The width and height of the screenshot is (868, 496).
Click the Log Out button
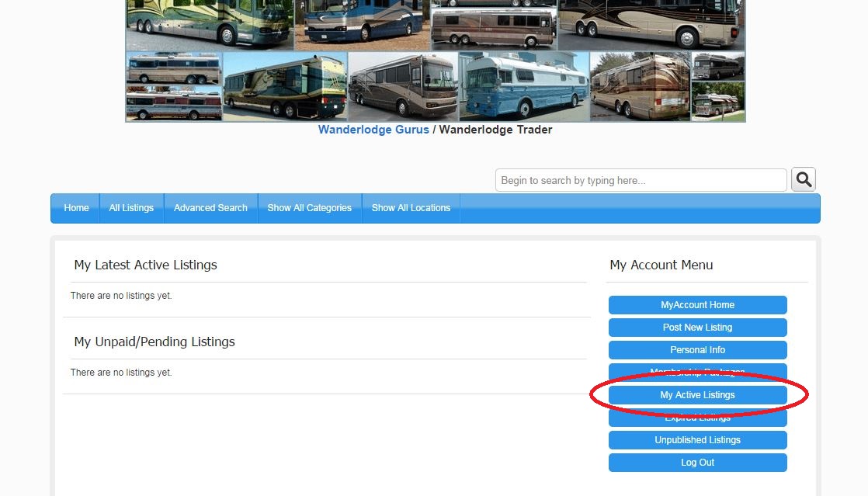tap(697, 463)
